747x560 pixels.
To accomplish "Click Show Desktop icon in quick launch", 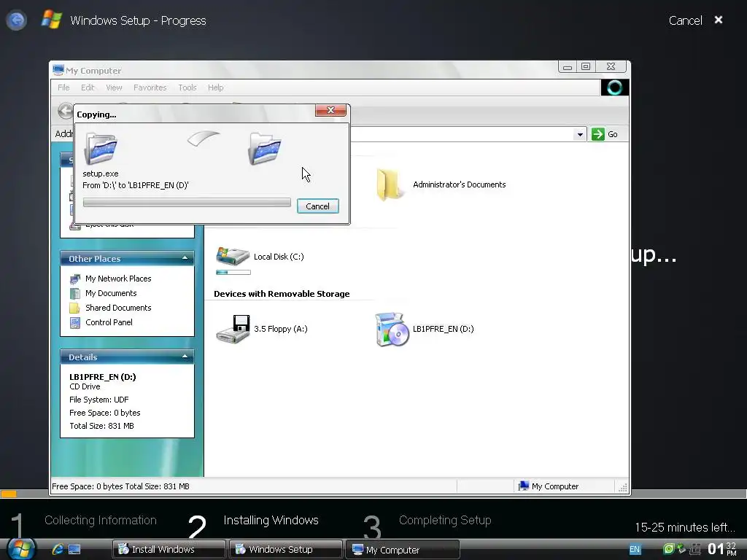I will (75, 550).
